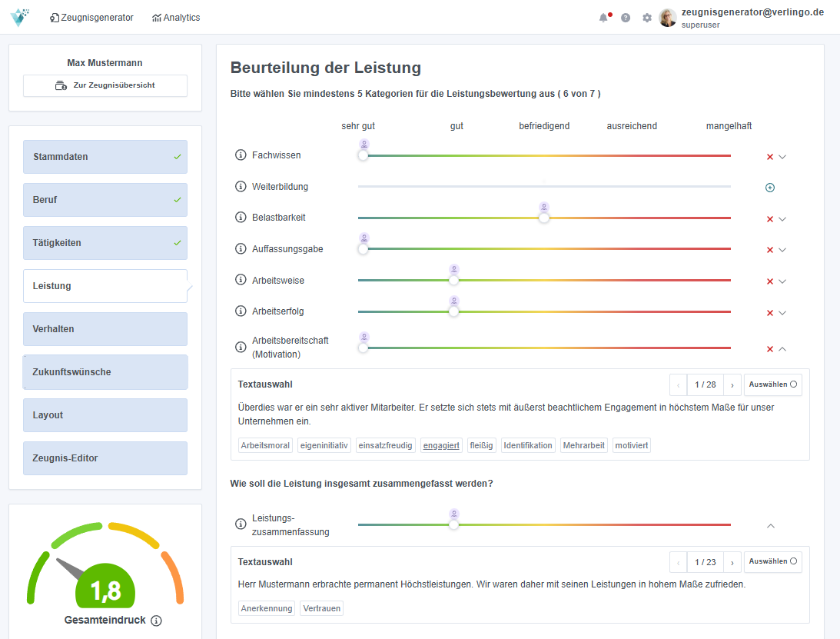Click the Arbeitsweise slider handle
Viewport: 840px width, 639px height.
(x=453, y=281)
